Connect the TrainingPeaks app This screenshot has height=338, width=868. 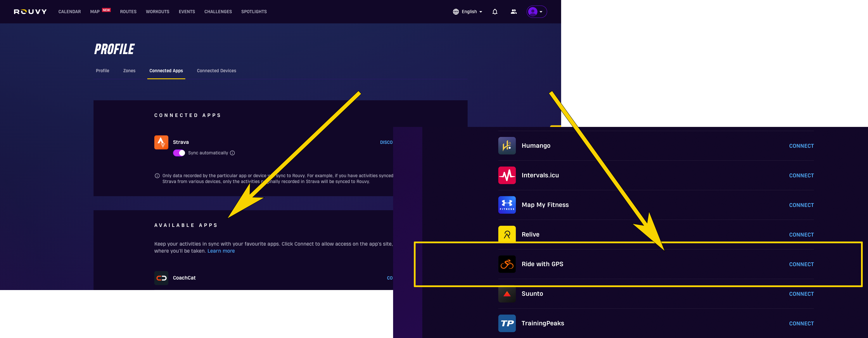pos(801,323)
